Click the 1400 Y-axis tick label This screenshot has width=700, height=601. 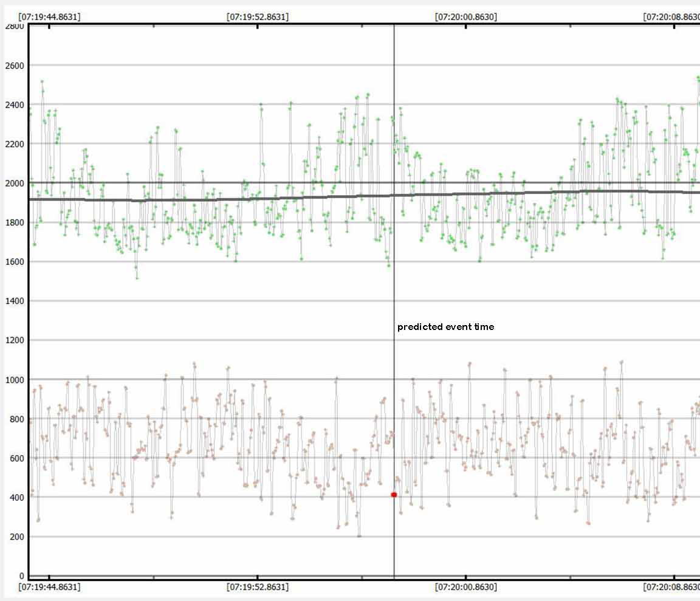click(12, 301)
